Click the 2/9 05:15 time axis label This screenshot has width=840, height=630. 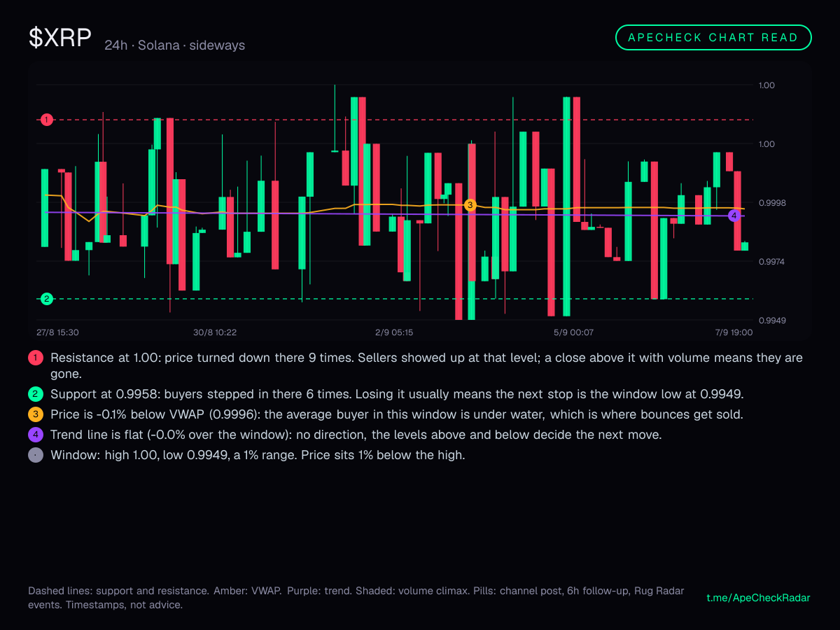(394, 332)
